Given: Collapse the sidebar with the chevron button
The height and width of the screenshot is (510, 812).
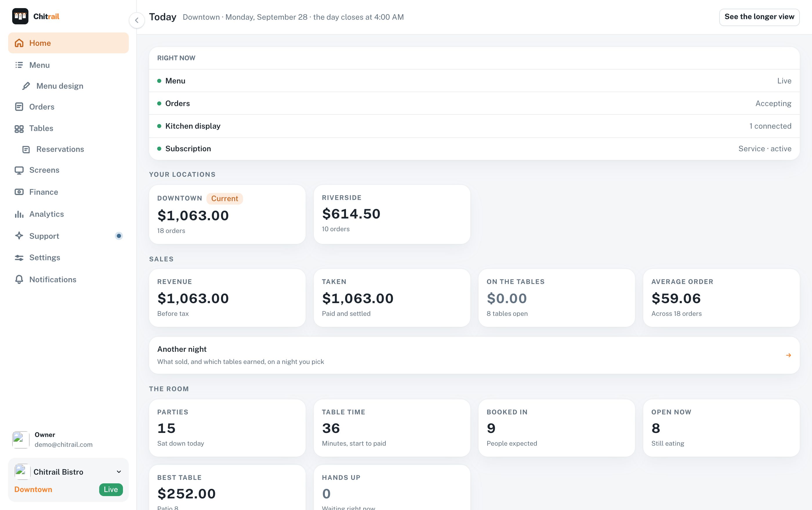Looking at the screenshot, I should pyautogui.click(x=137, y=20).
